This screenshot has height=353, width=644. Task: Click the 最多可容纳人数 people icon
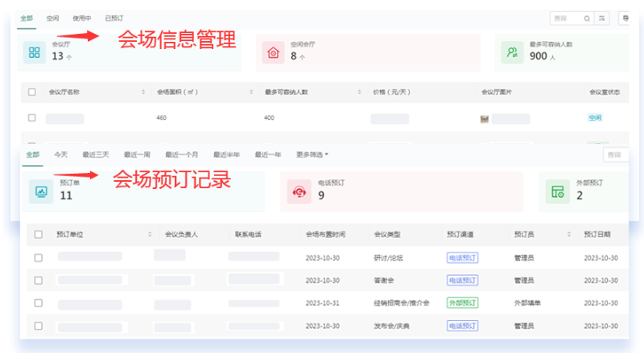(512, 52)
